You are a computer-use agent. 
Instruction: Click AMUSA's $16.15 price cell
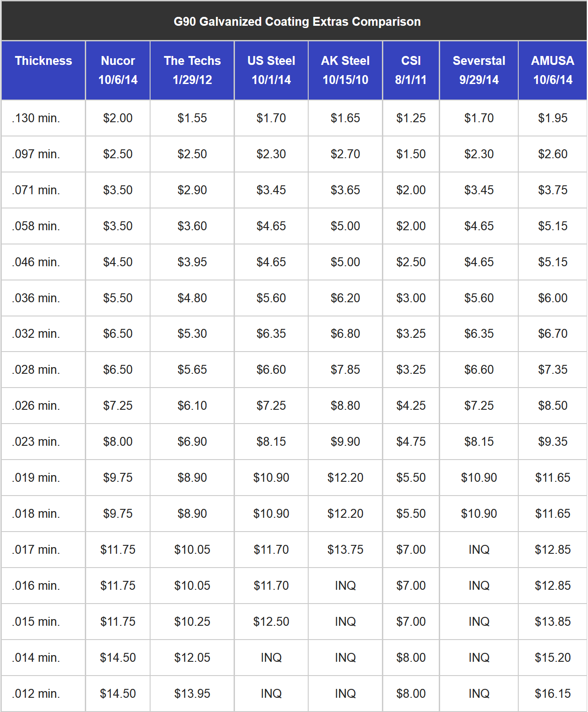coord(552,694)
